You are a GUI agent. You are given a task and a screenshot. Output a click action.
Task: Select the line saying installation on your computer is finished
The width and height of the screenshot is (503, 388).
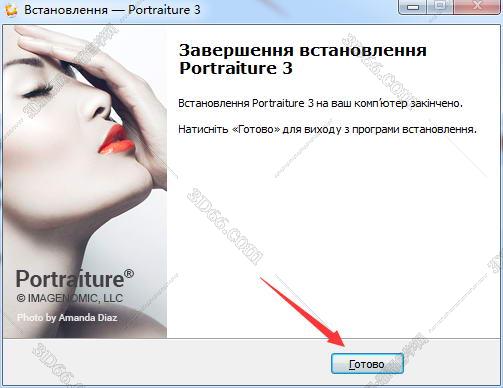pos(320,103)
